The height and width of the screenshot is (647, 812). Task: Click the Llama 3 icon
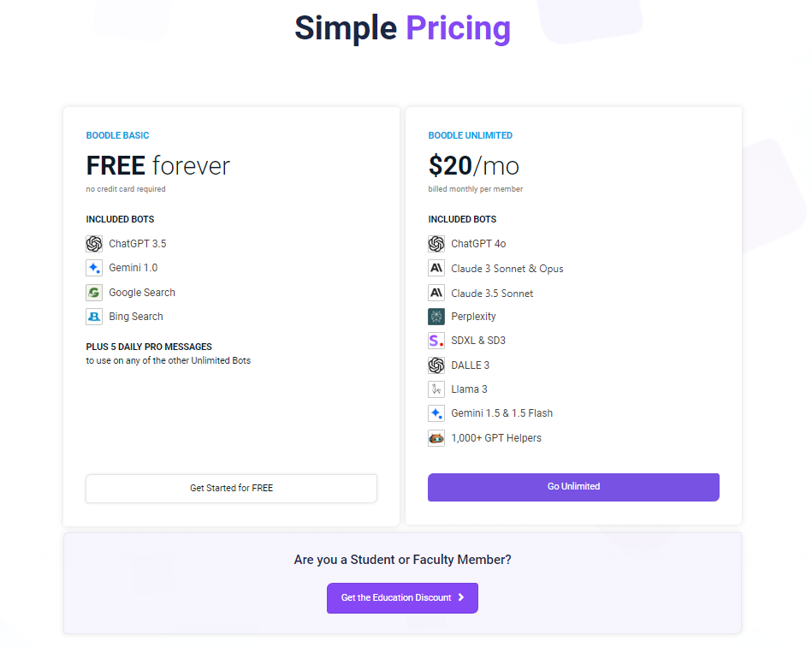click(436, 389)
